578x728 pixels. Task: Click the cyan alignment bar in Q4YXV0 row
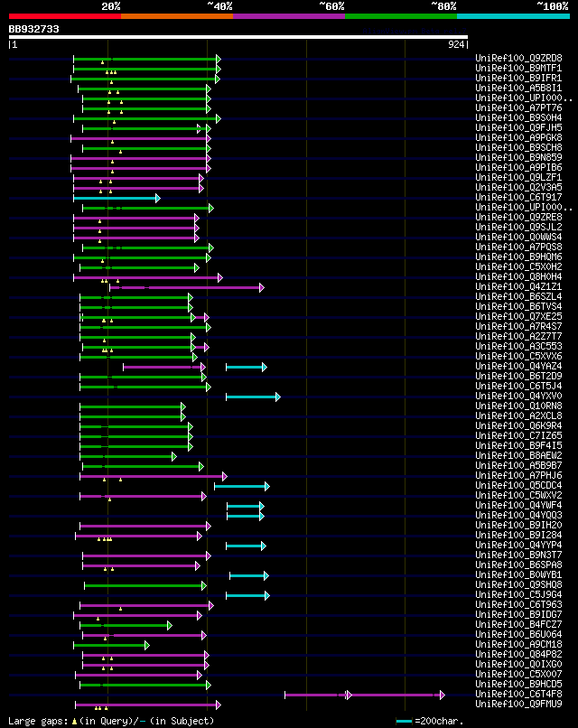253,397
